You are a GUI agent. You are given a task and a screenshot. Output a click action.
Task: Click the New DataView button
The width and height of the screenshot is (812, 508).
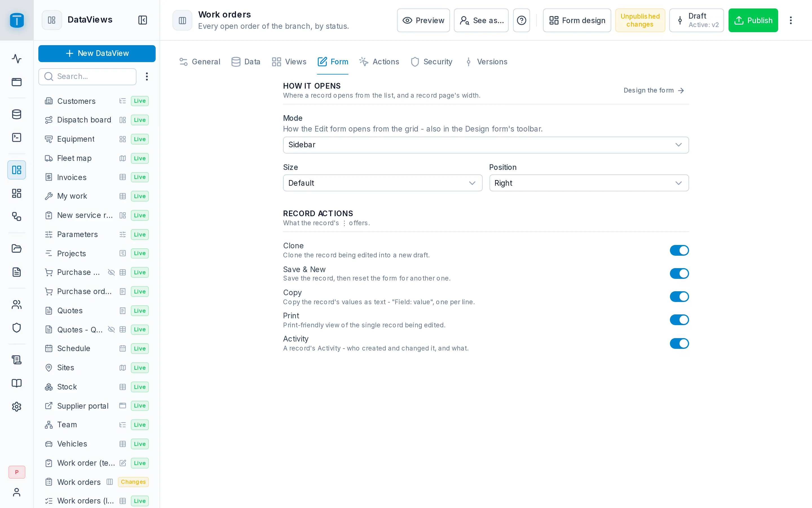coord(97,53)
